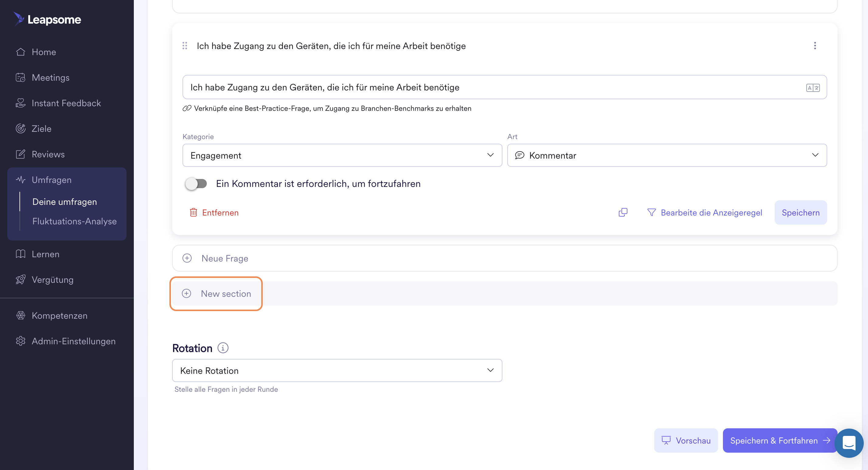The image size is (868, 470).
Task: Add a Neue Frage
Action: [505, 258]
